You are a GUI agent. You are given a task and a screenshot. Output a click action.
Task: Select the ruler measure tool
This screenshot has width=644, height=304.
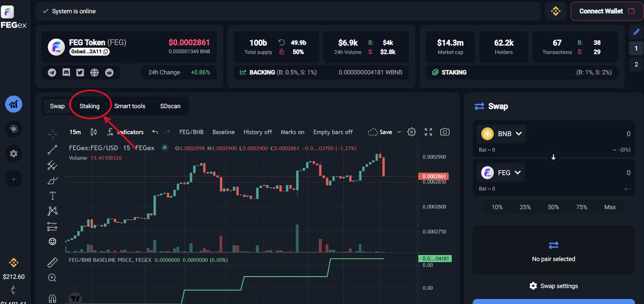click(x=52, y=262)
